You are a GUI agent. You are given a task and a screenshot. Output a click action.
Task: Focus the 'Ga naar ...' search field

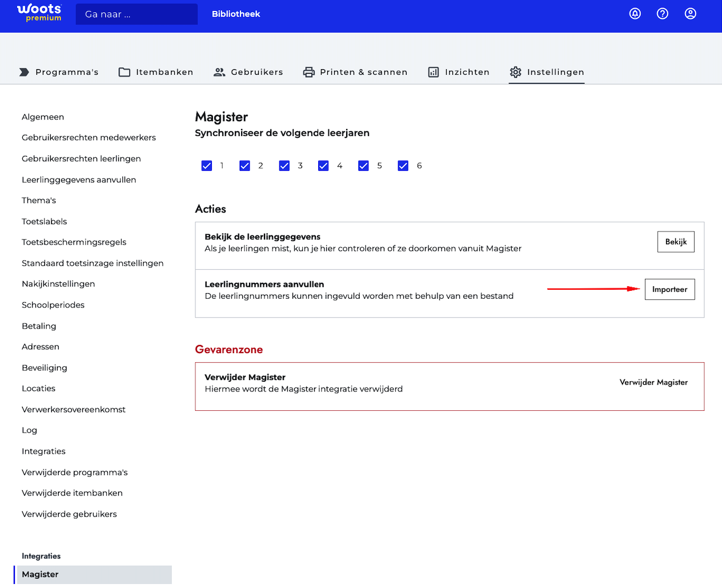pyautogui.click(x=137, y=14)
